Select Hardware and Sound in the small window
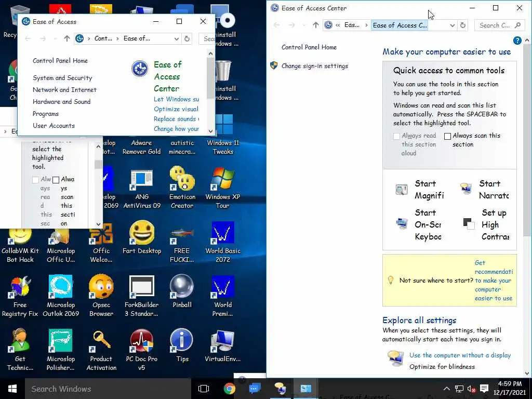 point(61,101)
